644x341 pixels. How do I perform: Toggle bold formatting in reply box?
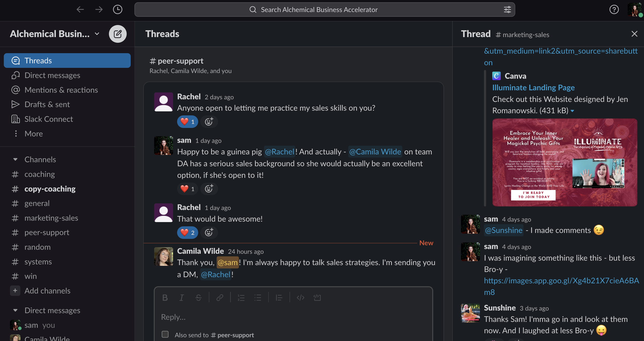click(x=165, y=298)
